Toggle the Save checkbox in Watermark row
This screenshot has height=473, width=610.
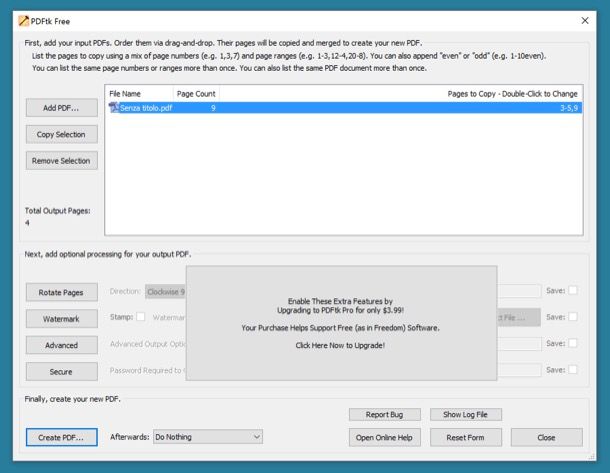click(574, 317)
